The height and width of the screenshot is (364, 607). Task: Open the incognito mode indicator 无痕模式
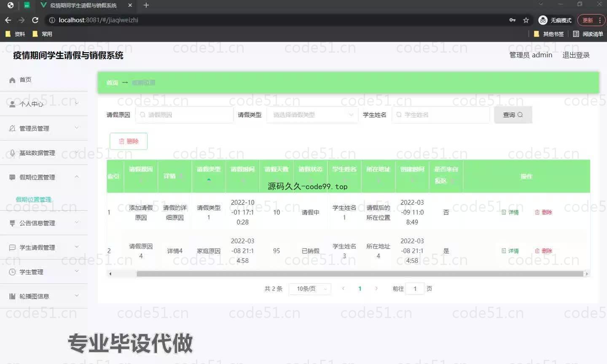click(x=555, y=20)
